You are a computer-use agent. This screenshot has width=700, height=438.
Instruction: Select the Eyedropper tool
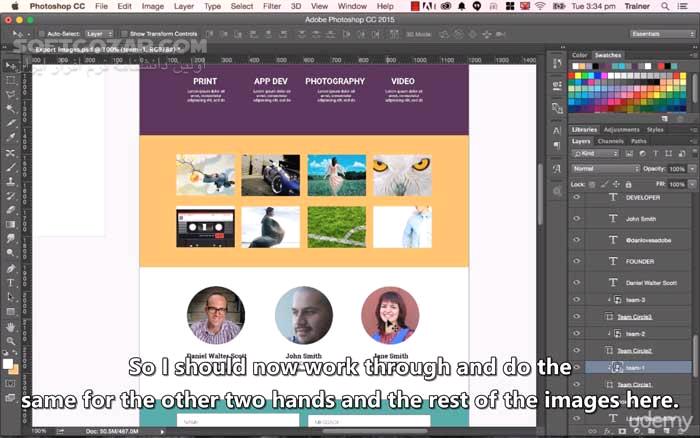[x=11, y=138]
